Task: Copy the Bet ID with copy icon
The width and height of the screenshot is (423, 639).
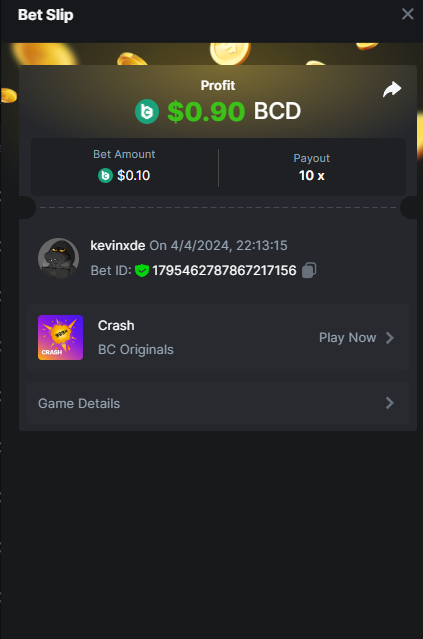Action: 309,270
